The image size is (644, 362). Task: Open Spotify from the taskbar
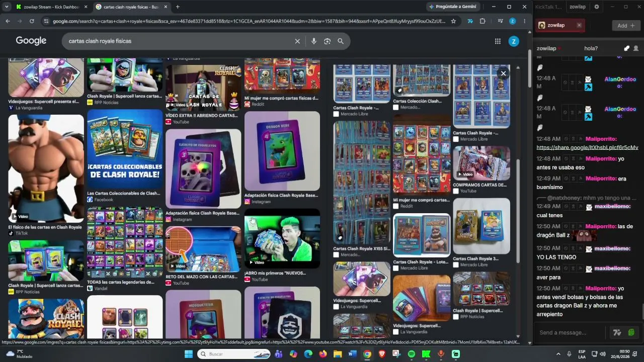pyautogui.click(x=412, y=354)
